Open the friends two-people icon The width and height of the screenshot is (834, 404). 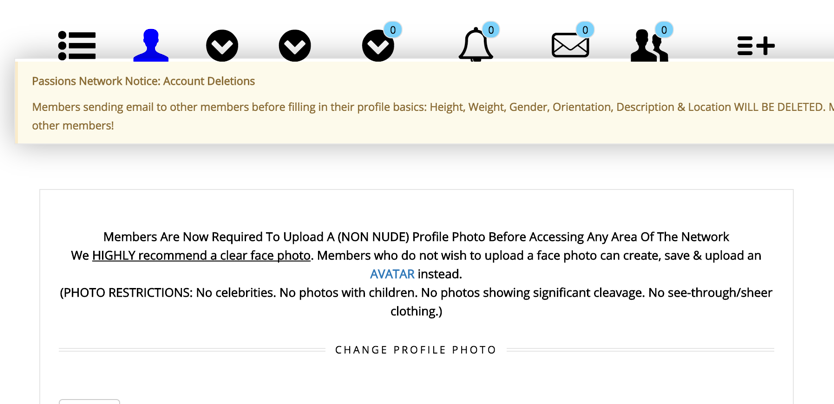[x=648, y=46]
